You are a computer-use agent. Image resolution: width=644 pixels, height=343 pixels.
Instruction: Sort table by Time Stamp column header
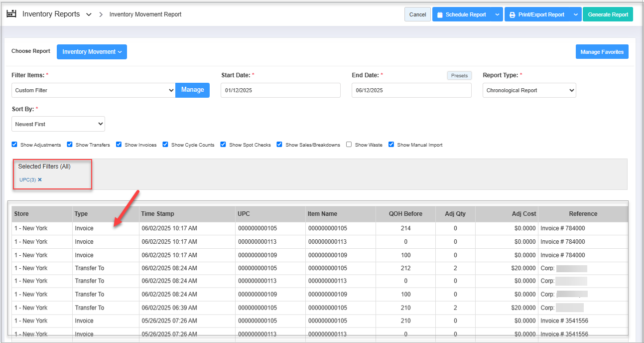click(x=157, y=214)
